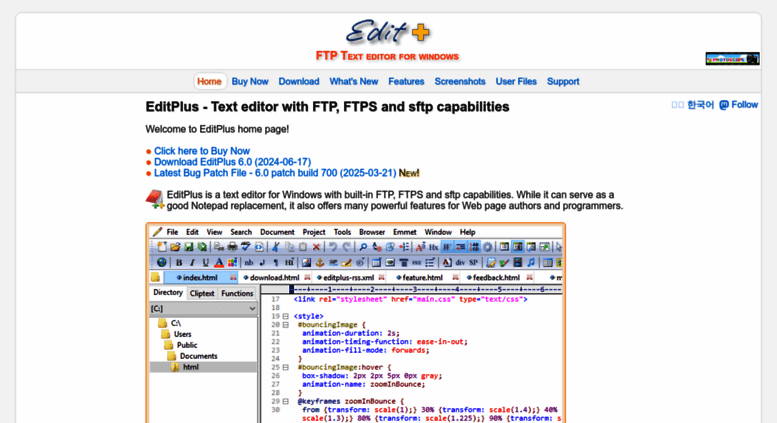Select the Functions panel tab

237,293
